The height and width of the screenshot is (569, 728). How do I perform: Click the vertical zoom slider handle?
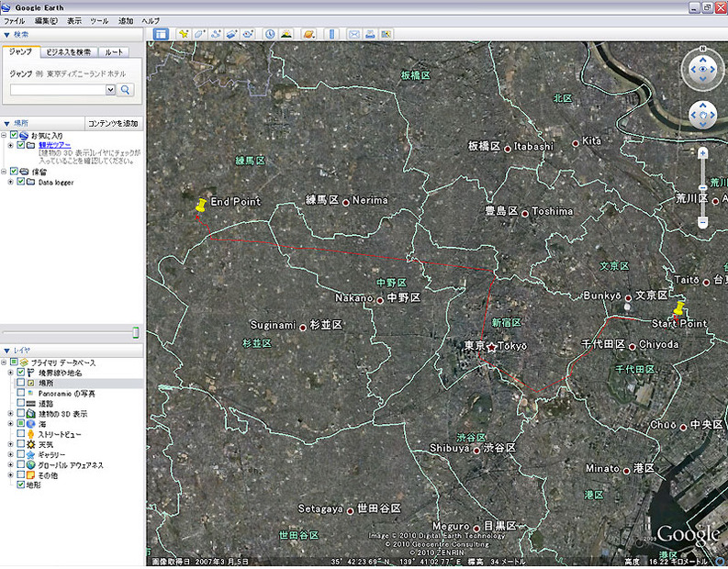pyautogui.click(x=702, y=188)
